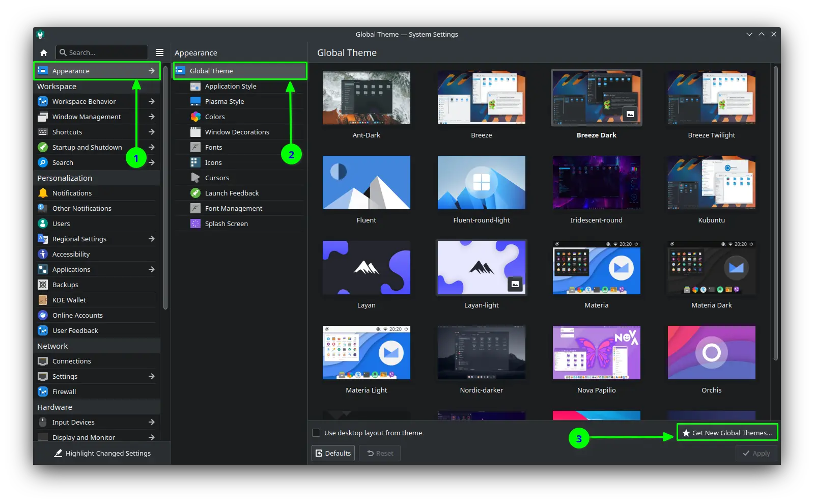Click the Reset button
The width and height of the screenshot is (814, 504).
pyautogui.click(x=380, y=453)
